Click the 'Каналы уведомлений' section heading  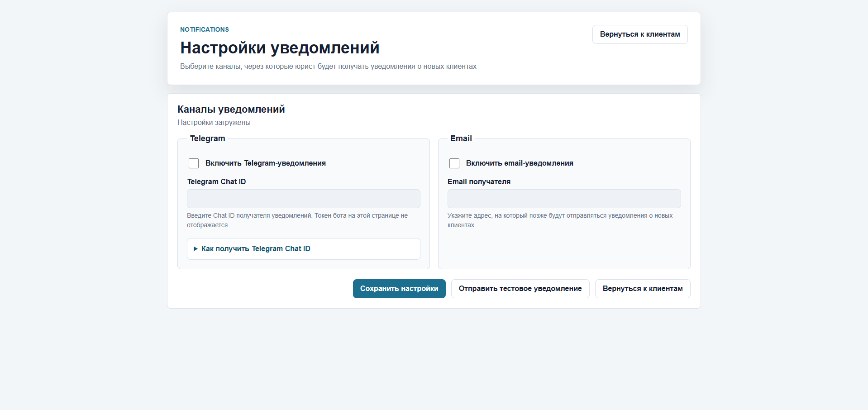231,109
